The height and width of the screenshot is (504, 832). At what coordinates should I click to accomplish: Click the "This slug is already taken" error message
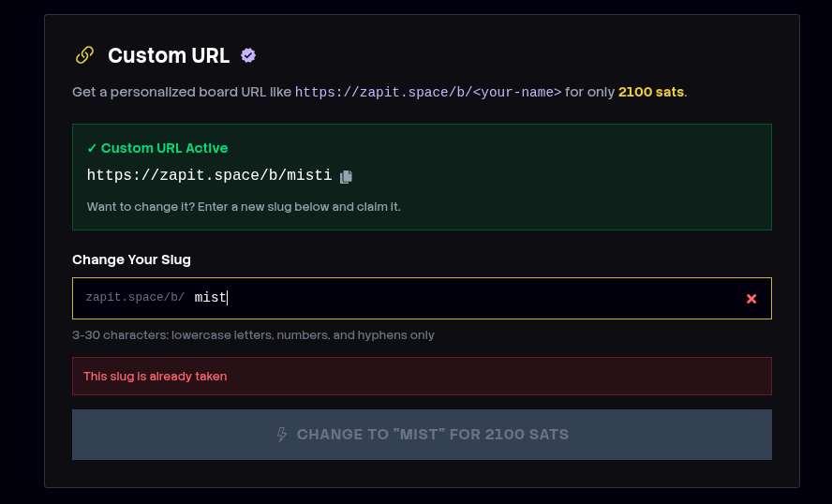[x=155, y=377]
